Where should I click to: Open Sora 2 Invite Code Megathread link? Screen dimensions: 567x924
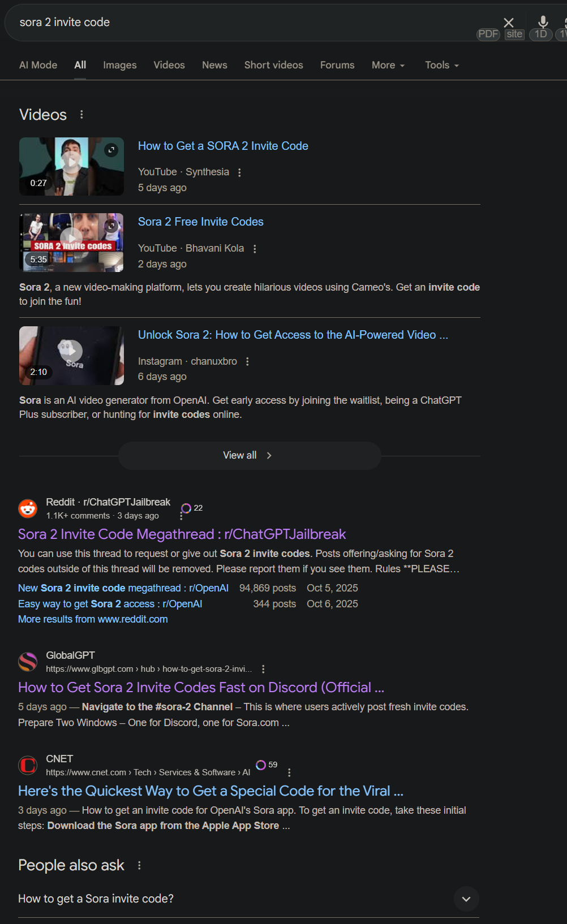[182, 534]
